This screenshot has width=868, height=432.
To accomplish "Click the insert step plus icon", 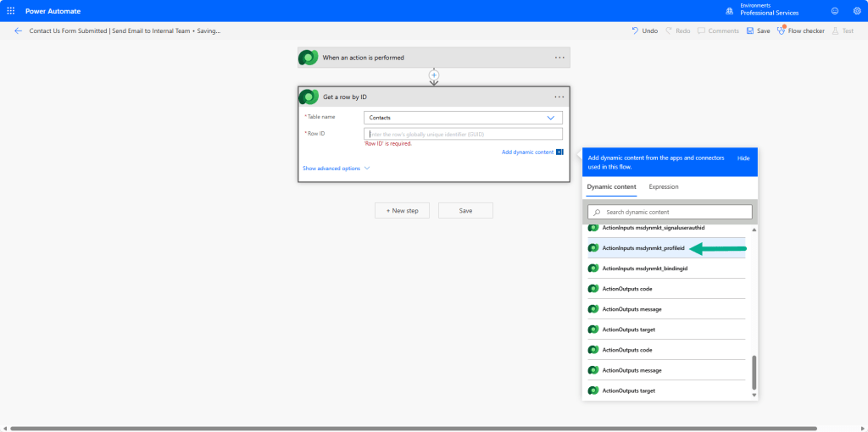I will pyautogui.click(x=434, y=75).
